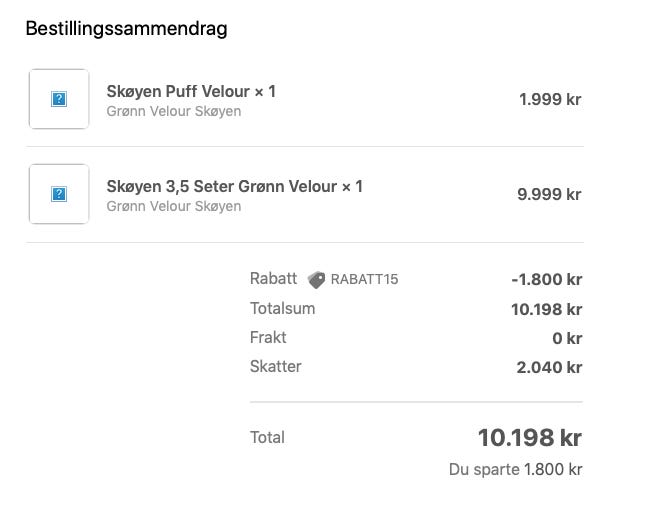Click the Skøyen Puff Velour placeholder image
The image size is (646, 522).
59,99
